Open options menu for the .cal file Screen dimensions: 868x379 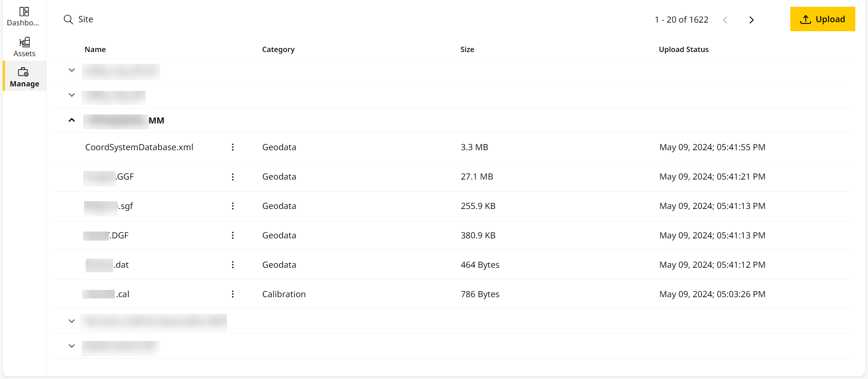pyautogui.click(x=233, y=294)
